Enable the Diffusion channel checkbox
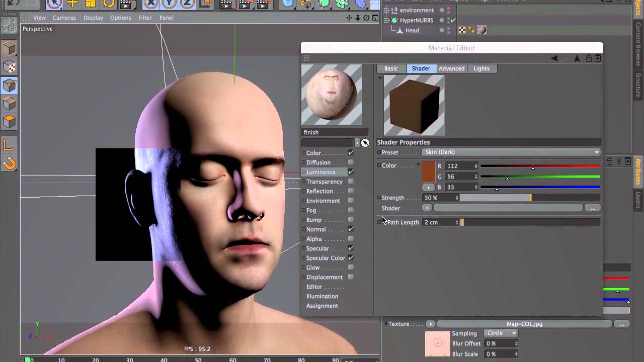This screenshot has width=644, height=362. point(351,162)
